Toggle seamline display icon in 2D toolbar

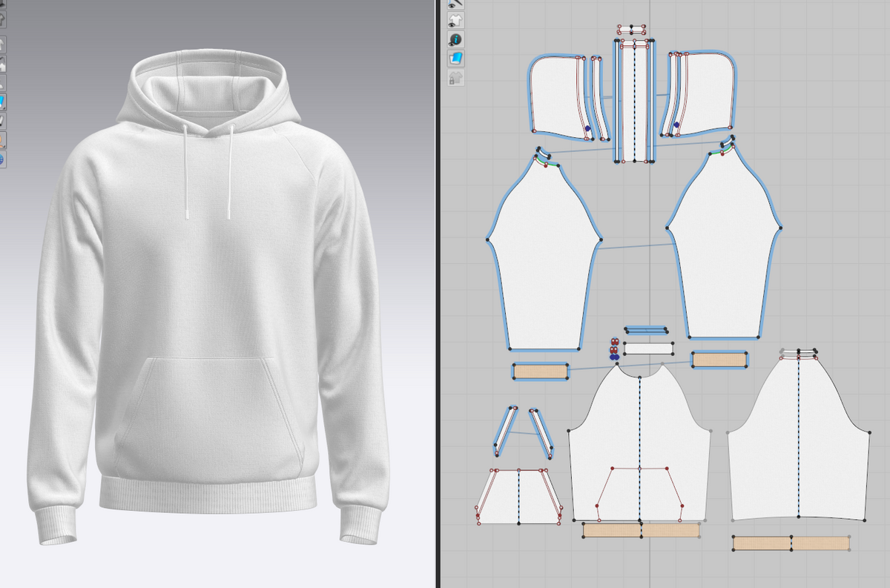coord(455,4)
